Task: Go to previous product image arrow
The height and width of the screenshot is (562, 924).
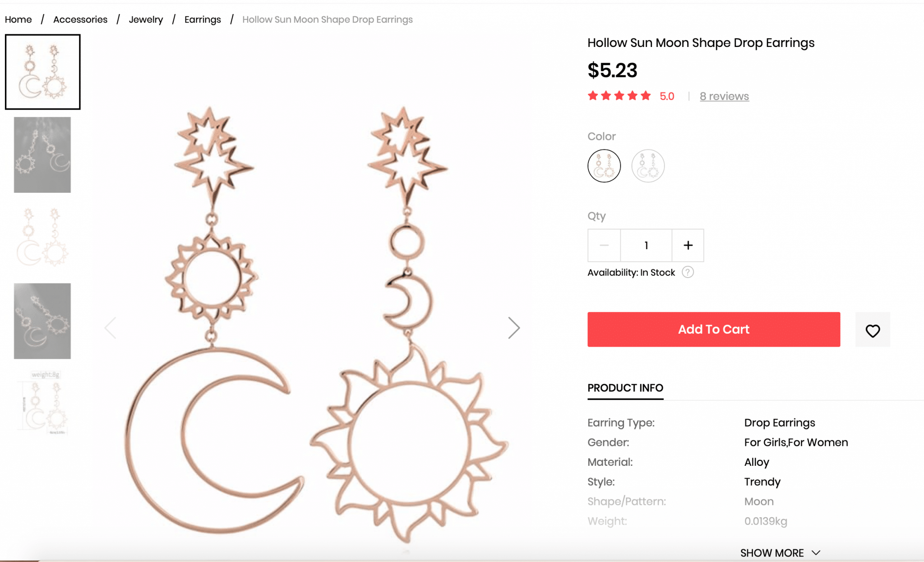Action: click(111, 328)
